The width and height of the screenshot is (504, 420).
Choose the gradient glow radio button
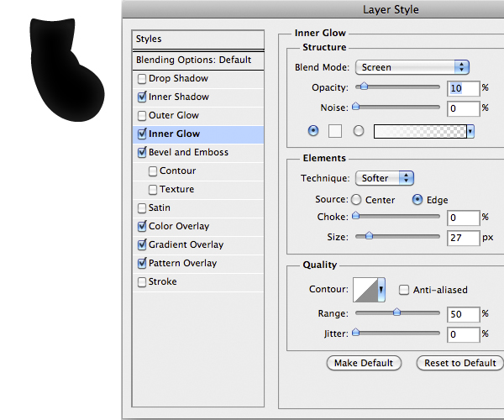(359, 131)
